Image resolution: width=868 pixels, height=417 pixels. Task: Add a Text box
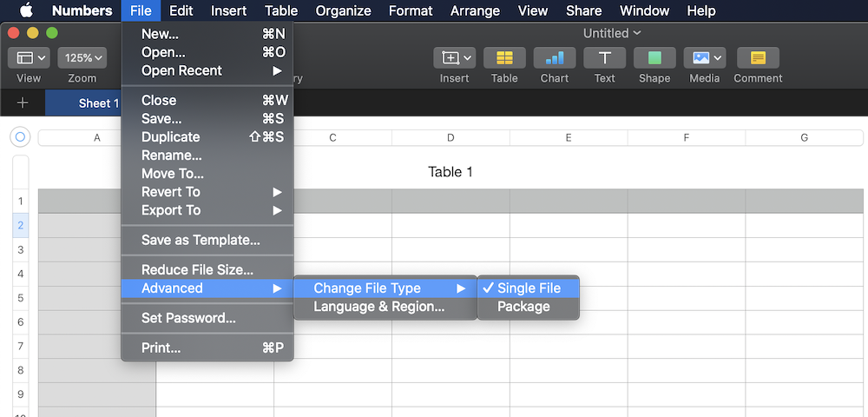pyautogui.click(x=604, y=57)
